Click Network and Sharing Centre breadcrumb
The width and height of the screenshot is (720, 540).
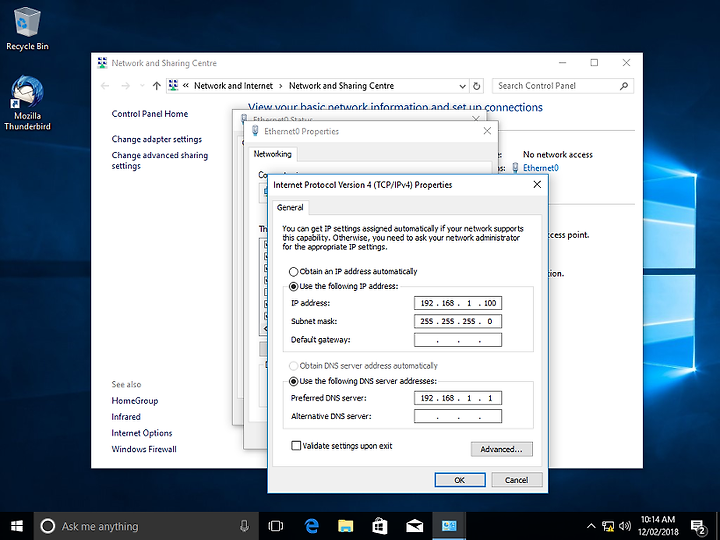point(341,86)
